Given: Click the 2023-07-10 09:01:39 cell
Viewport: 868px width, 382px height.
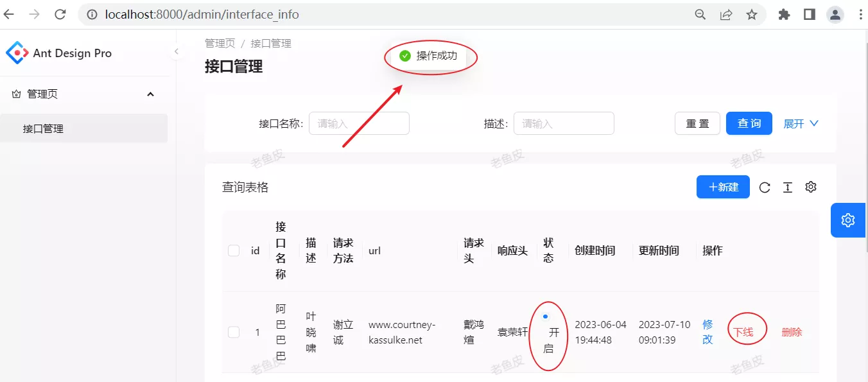Looking at the screenshot, I should pos(664,332).
